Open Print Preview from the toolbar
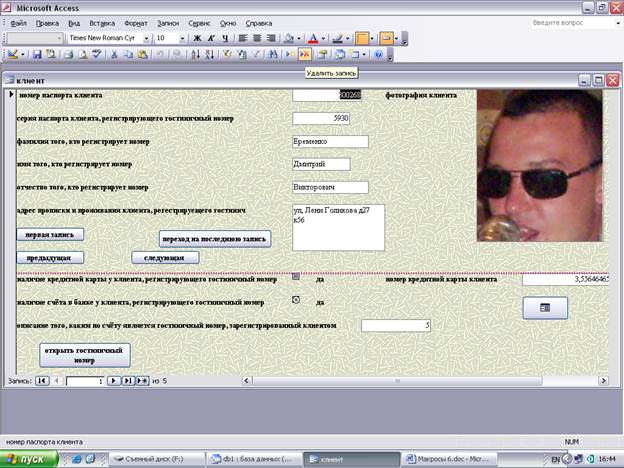The width and height of the screenshot is (624, 468). pyautogui.click(x=83, y=54)
